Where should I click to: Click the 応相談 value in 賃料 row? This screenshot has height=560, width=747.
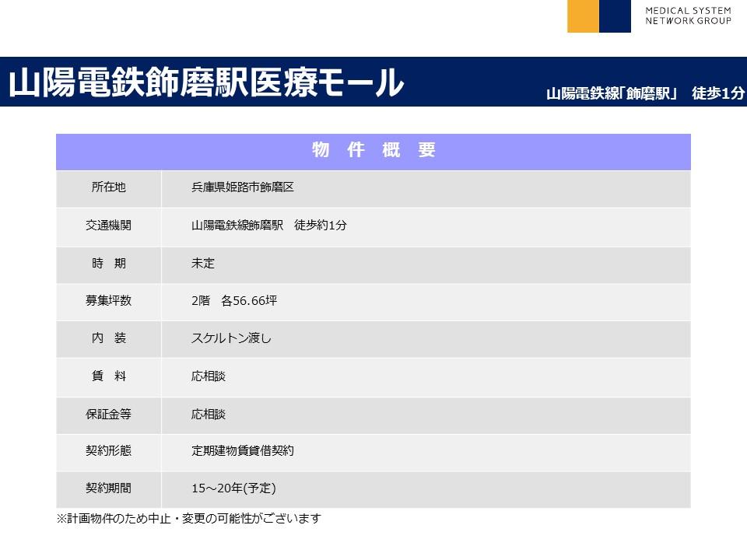[x=209, y=376]
